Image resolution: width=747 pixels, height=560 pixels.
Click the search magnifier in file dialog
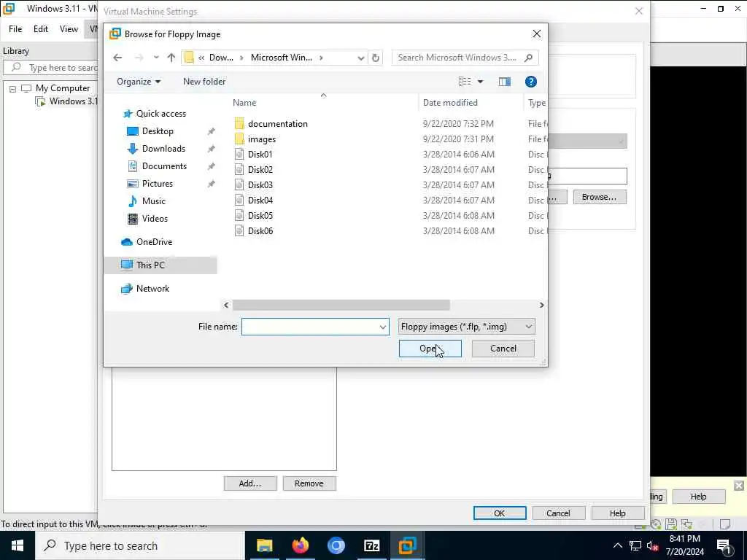[528, 58]
